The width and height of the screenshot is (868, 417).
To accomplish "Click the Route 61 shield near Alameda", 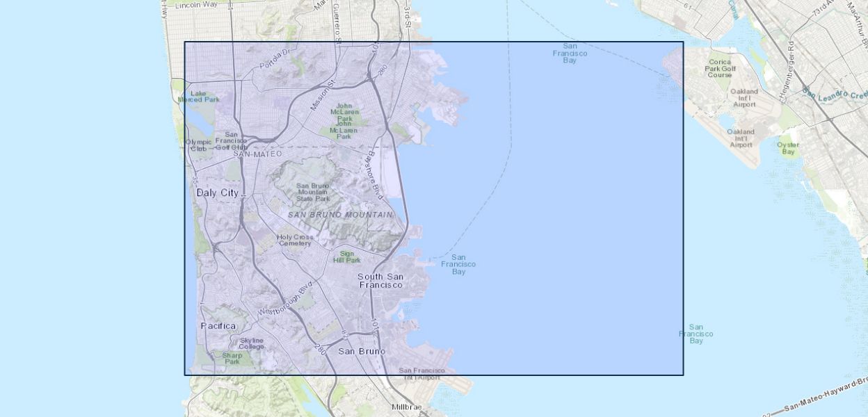I will (x=687, y=6).
